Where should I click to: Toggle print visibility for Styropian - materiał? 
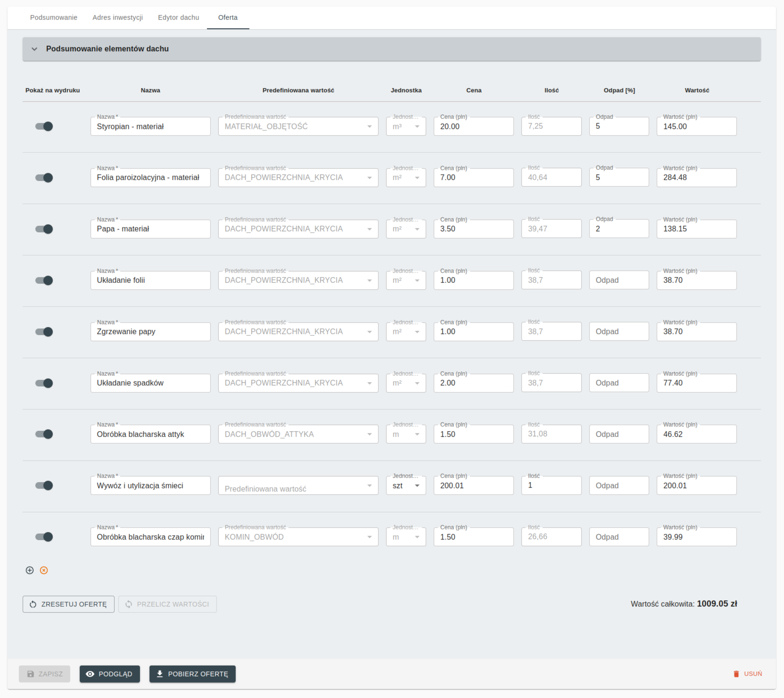click(44, 126)
